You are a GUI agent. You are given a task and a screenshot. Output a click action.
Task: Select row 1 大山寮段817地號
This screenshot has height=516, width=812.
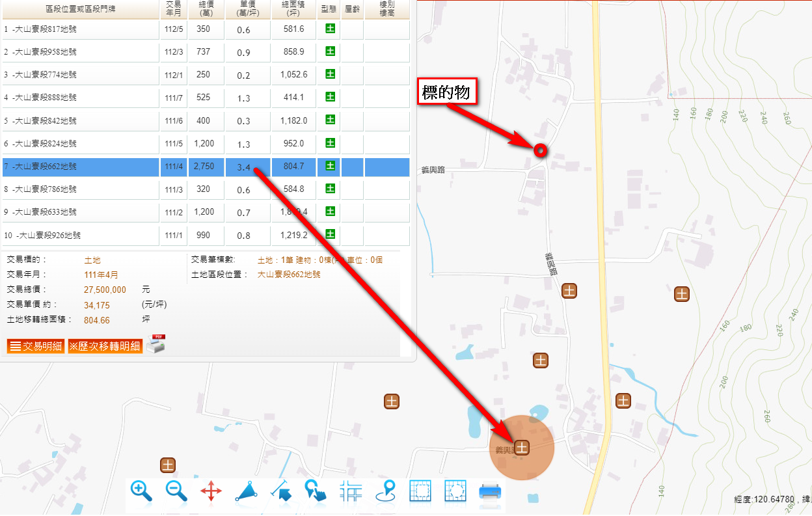click(81, 29)
